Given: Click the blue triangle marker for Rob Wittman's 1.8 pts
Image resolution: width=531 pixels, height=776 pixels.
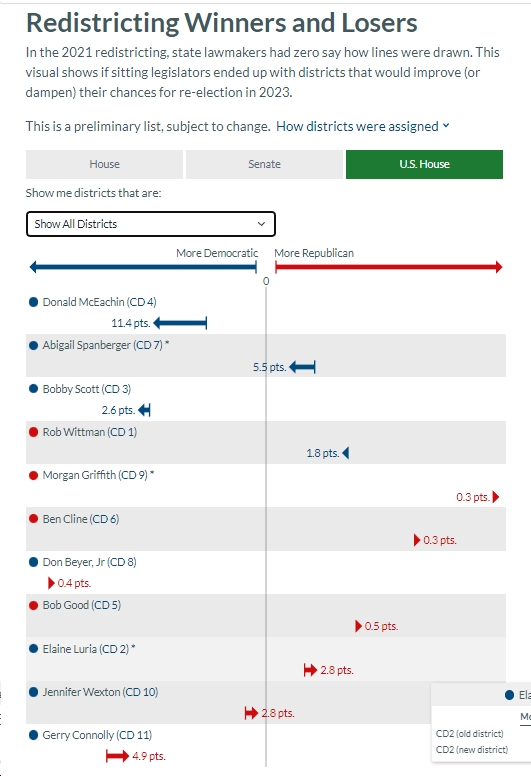Looking at the screenshot, I should click(x=345, y=453).
